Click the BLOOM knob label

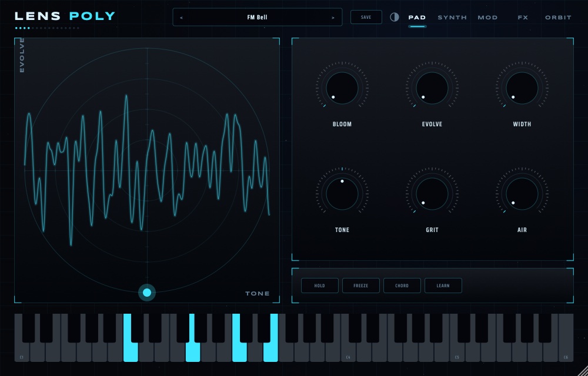pyautogui.click(x=342, y=125)
